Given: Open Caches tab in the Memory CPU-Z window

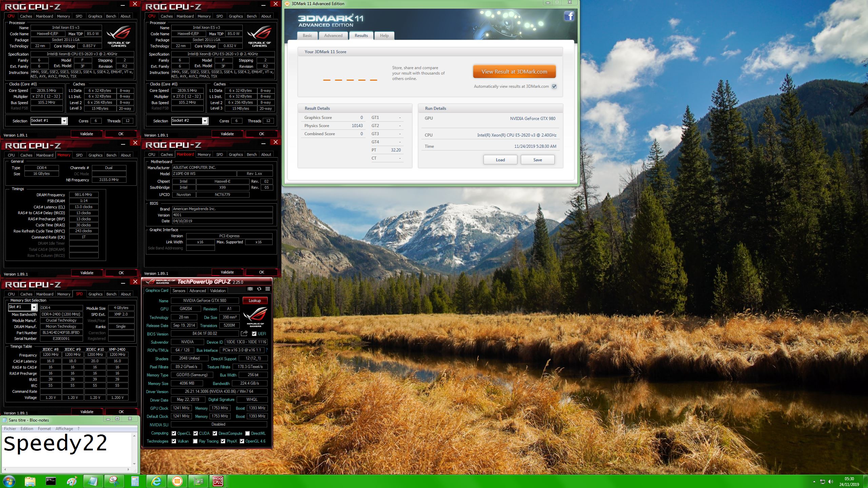Looking at the screenshot, I should tap(26, 155).
